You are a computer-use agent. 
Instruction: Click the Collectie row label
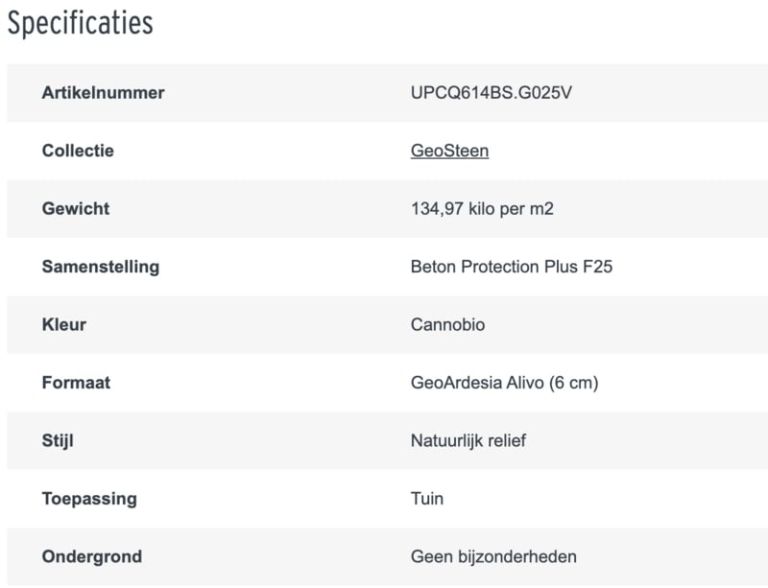[78, 151]
